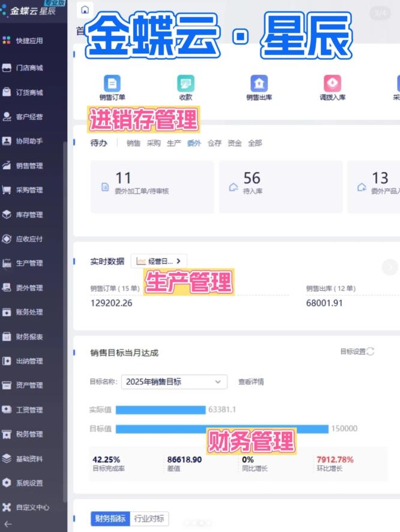This screenshot has height=532, width=400.
Task: Open the 2025年销售目标 dropdown
Action: (174, 382)
